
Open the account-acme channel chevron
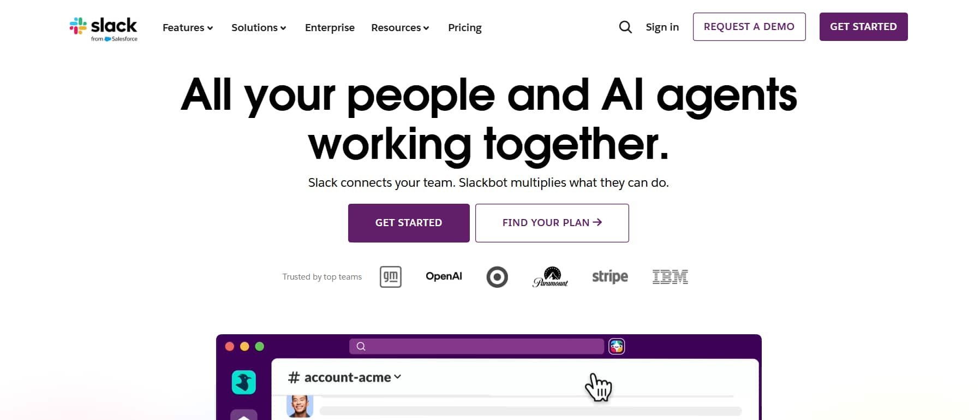click(398, 377)
